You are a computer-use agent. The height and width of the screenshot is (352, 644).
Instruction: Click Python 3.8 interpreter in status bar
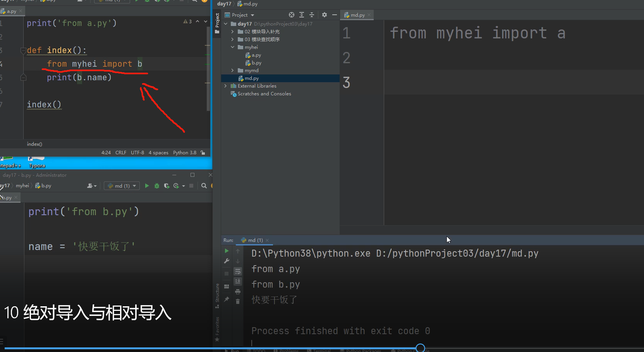(x=185, y=153)
